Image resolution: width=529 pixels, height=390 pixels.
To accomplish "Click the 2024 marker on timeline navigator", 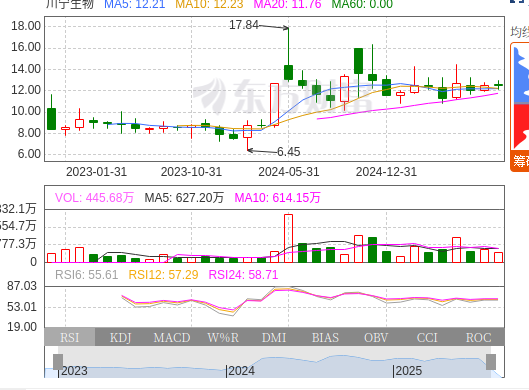I will [x=241, y=371].
